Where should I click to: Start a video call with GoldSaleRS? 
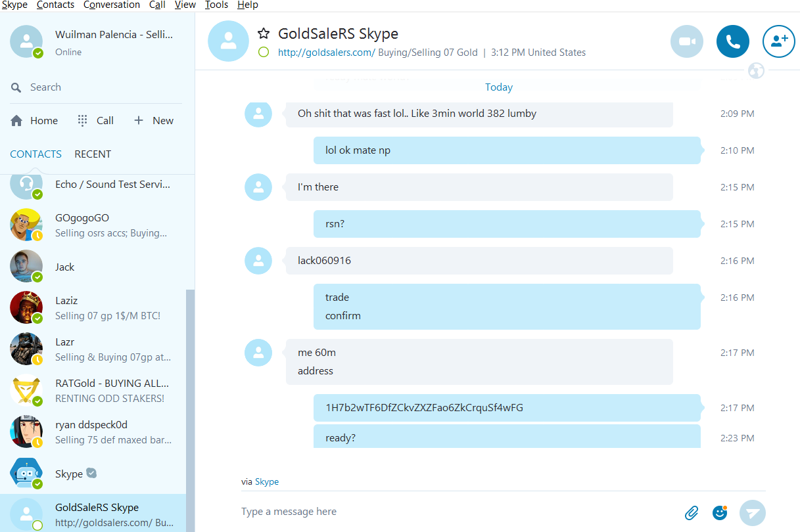(687, 41)
